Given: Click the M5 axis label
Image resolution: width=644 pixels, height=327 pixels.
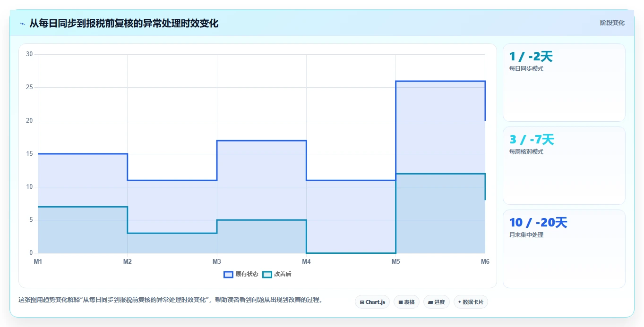Looking at the screenshot, I should tap(395, 261).
